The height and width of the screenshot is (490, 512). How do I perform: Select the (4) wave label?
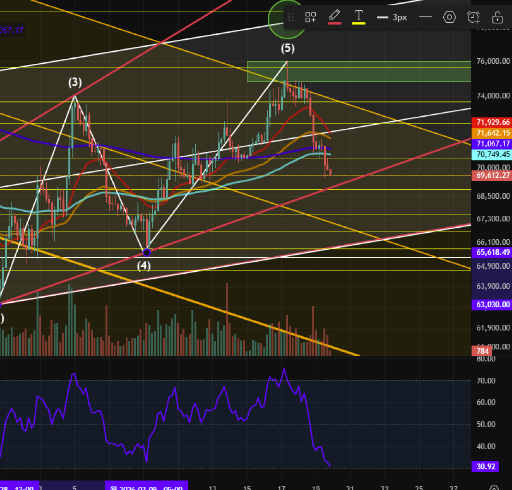click(x=144, y=266)
